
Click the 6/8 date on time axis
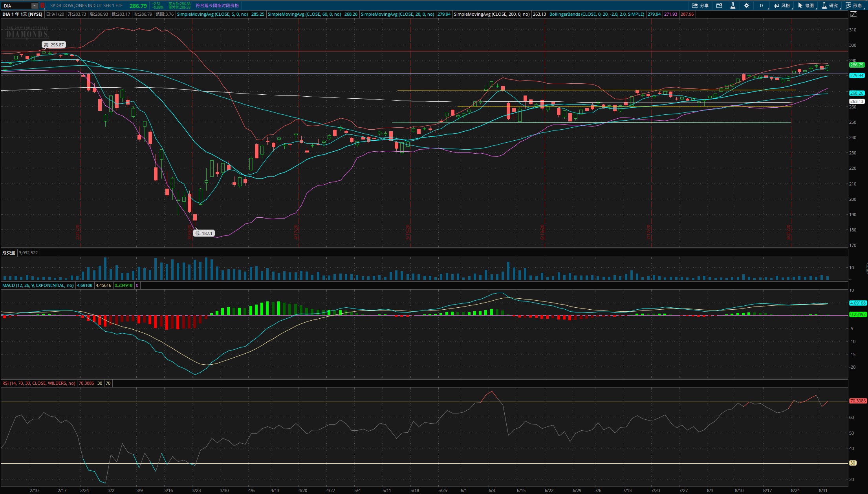(x=492, y=490)
